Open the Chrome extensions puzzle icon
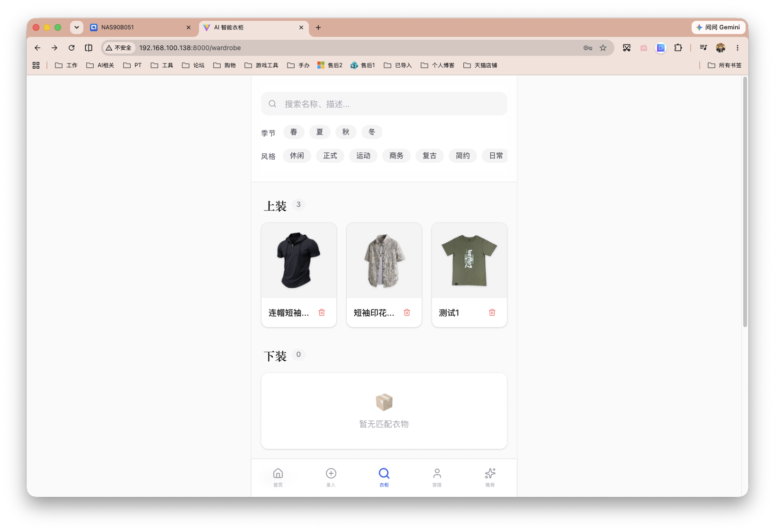775x532 pixels. tap(678, 48)
